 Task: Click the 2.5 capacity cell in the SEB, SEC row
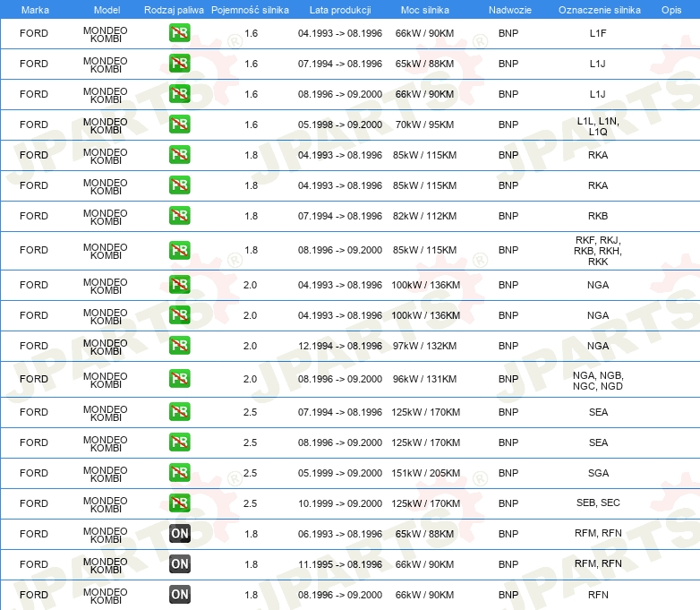tap(250, 503)
